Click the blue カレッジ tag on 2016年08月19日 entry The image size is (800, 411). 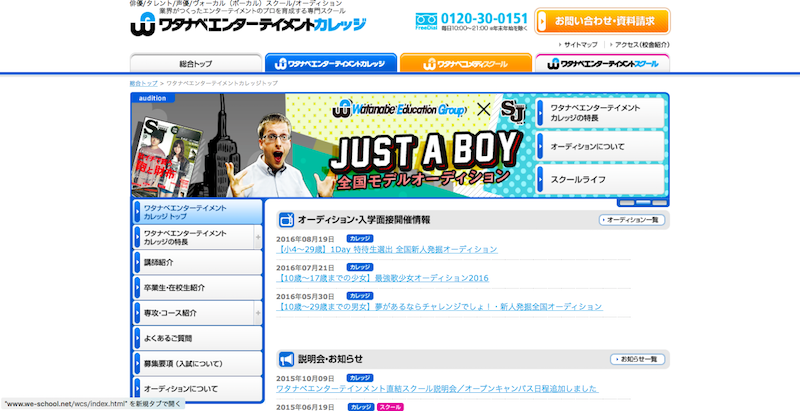[360, 238]
